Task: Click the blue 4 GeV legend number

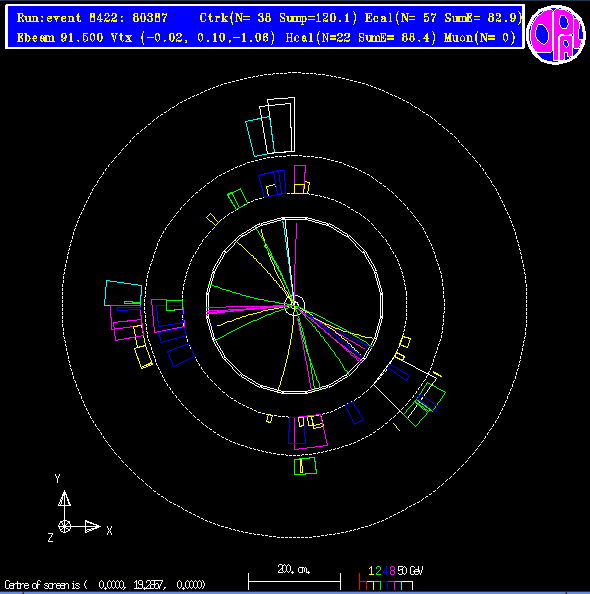Action: click(385, 571)
